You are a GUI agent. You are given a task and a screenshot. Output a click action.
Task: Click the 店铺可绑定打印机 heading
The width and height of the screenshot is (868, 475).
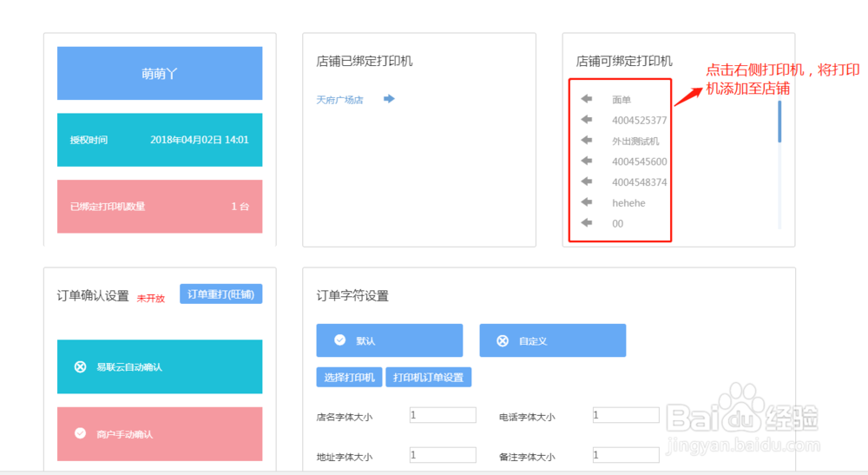pos(624,61)
